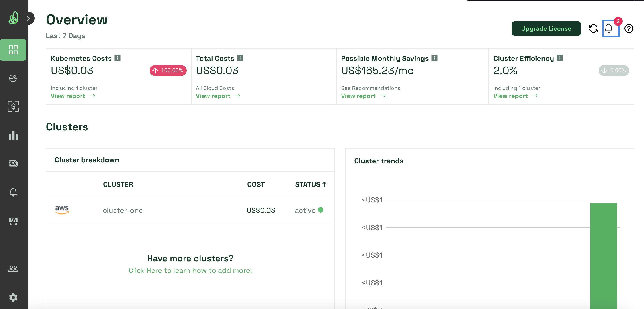This screenshot has width=644, height=309.
Task: Click link to learn adding more clusters
Action: 190,270
